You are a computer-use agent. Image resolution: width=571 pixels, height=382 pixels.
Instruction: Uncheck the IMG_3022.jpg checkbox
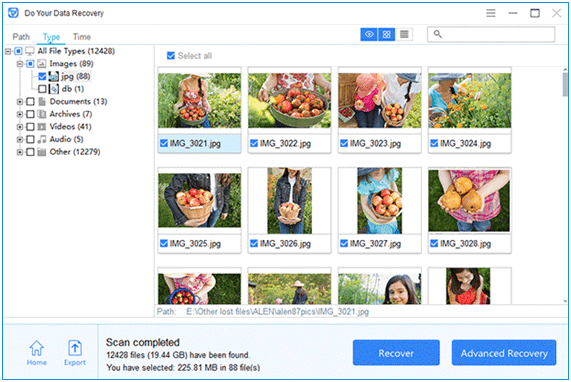click(x=254, y=143)
